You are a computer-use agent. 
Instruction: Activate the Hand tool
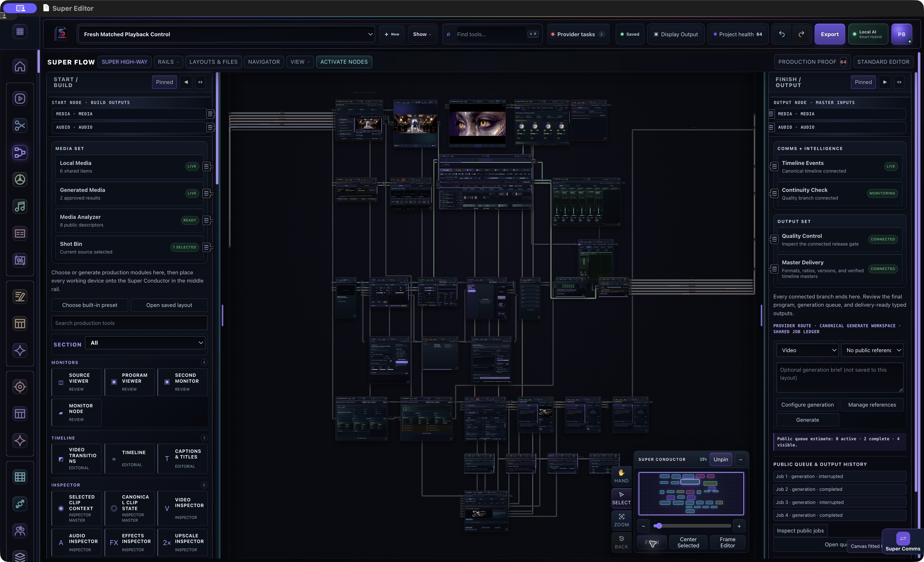[x=621, y=476]
